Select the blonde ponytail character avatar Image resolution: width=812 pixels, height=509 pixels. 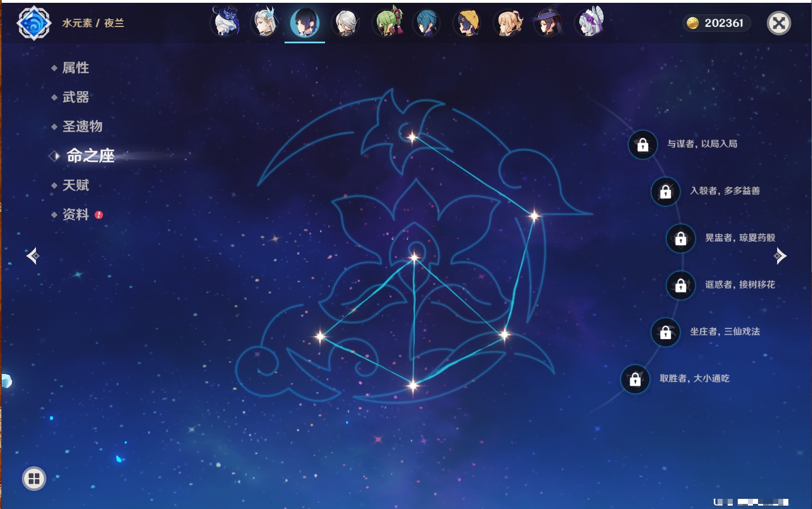pos(508,23)
